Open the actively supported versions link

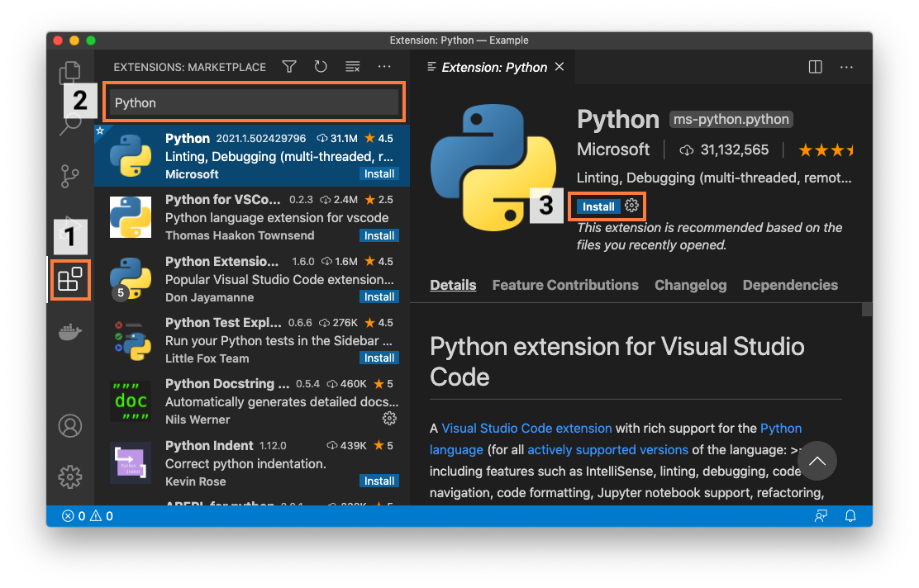(607, 450)
